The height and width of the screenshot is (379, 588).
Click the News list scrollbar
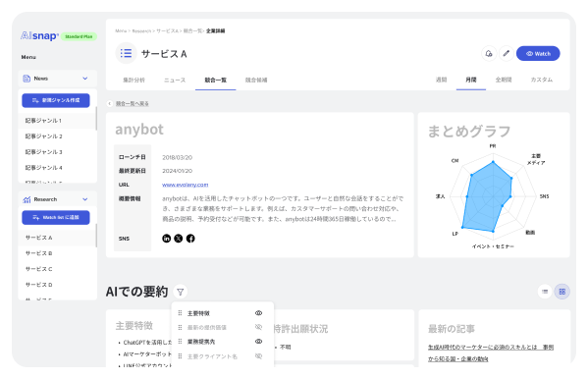point(96,119)
